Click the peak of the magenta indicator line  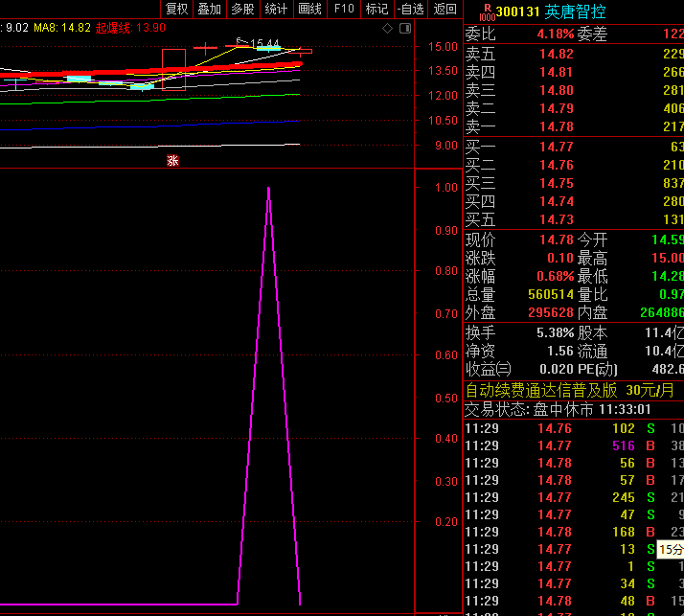tap(268, 189)
